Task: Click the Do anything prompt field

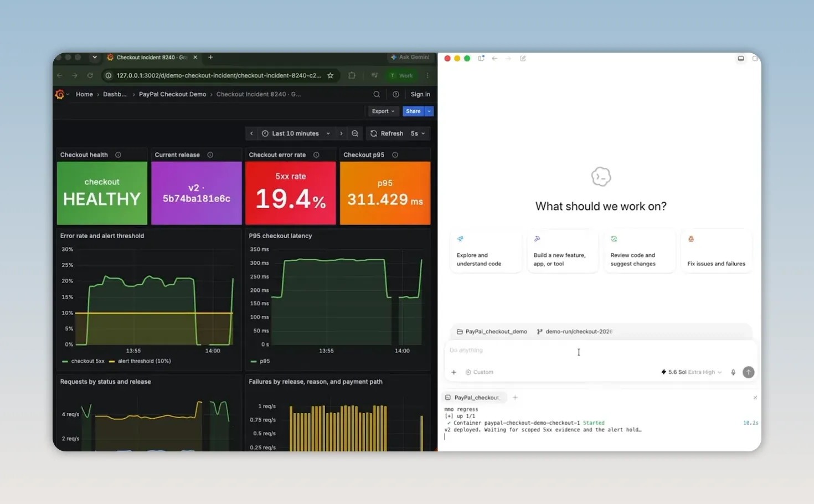Action: [x=600, y=351]
